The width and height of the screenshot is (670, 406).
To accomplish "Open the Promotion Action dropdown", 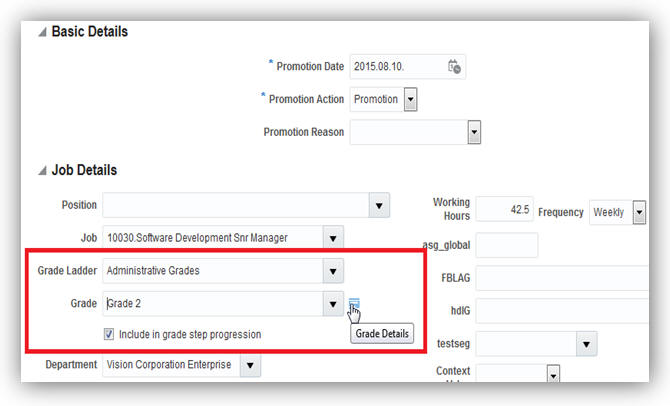I will tap(410, 99).
